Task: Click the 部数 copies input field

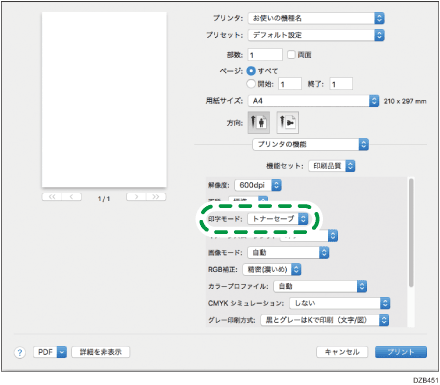Action: coord(265,55)
